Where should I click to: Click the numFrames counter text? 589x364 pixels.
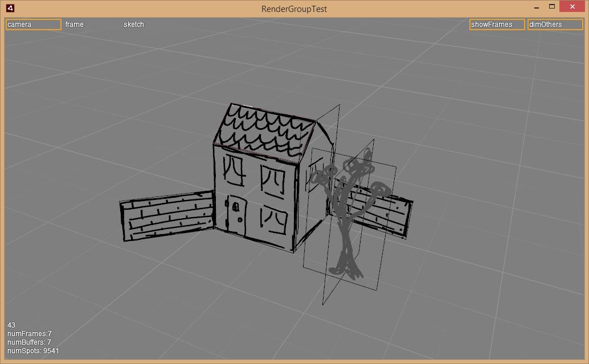[x=29, y=334]
